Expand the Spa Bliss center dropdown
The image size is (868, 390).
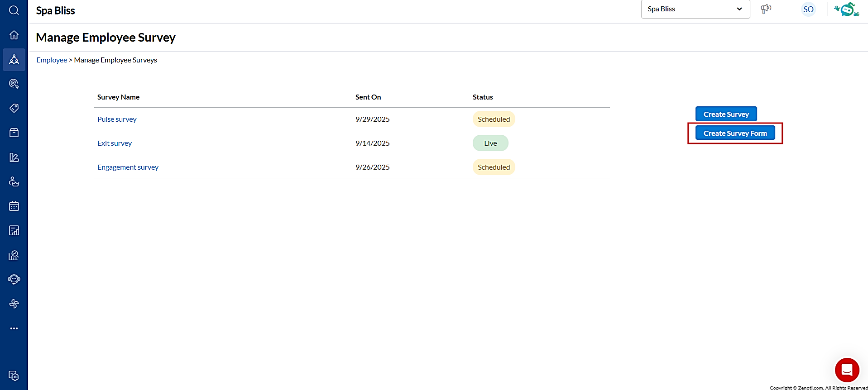point(695,9)
